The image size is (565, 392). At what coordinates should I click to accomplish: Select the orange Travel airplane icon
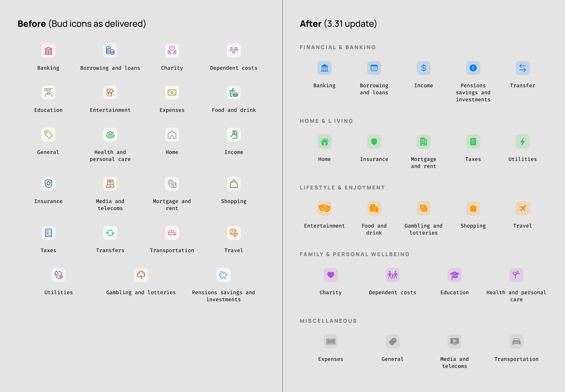(x=522, y=208)
